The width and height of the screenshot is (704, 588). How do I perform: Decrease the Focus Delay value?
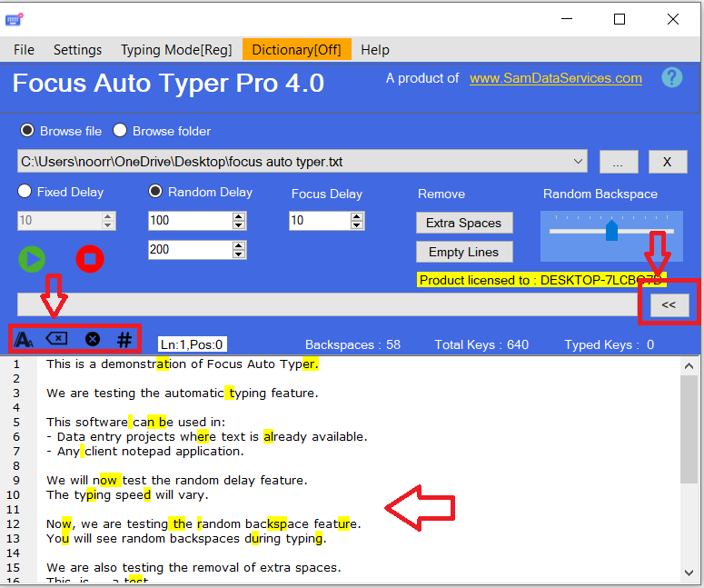(x=357, y=225)
